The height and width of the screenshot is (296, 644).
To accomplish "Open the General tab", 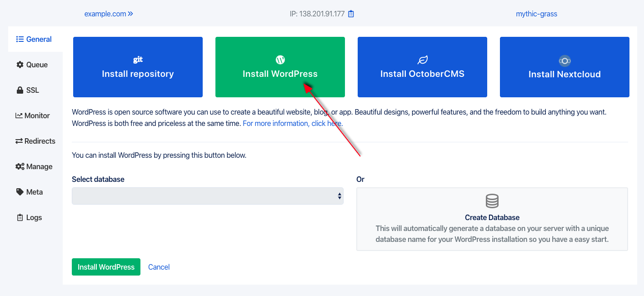I will (35, 39).
